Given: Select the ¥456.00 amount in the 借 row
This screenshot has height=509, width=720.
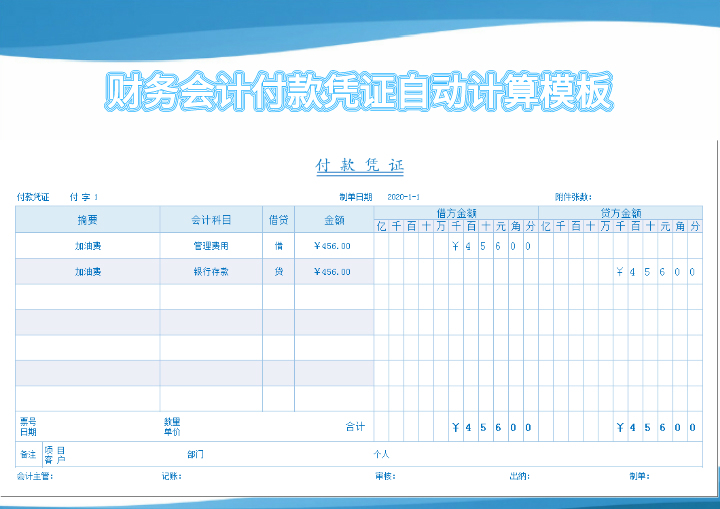Looking at the screenshot, I should click(x=332, y=246).
